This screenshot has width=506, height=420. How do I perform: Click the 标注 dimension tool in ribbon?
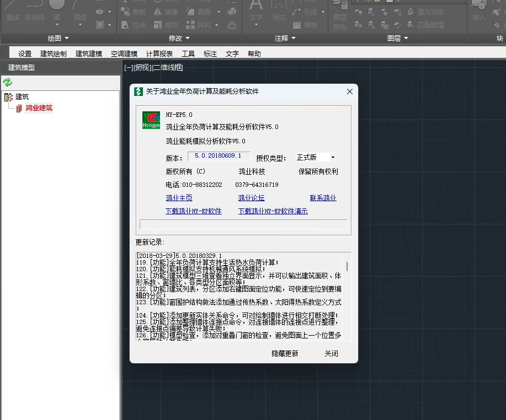point(279,11)
